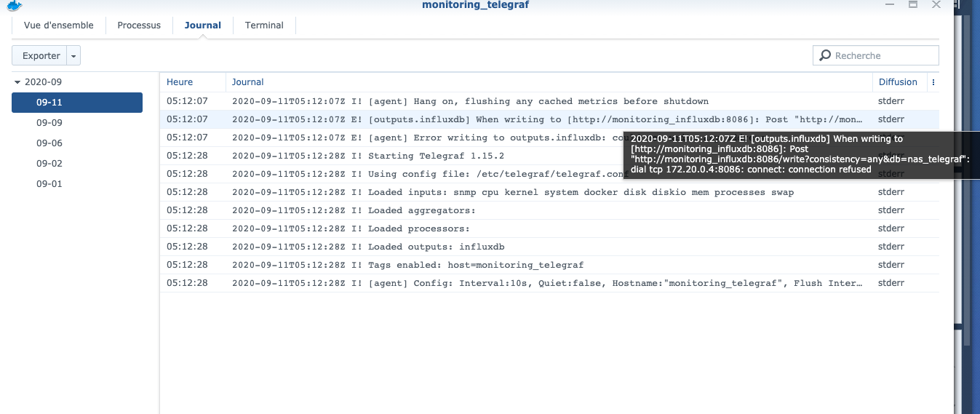Collapse the 2020-09 tree node

(17, 82)
